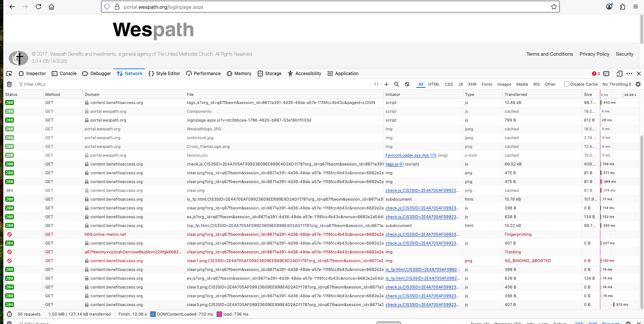This screenshot has width=644, height=324.
Task: Open network settings gear
Action: coord(638,84)
